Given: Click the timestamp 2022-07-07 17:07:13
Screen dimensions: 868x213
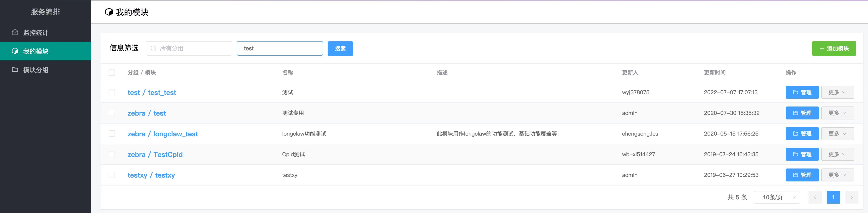Looking at the screenshot, I should [x=731, y=93].
